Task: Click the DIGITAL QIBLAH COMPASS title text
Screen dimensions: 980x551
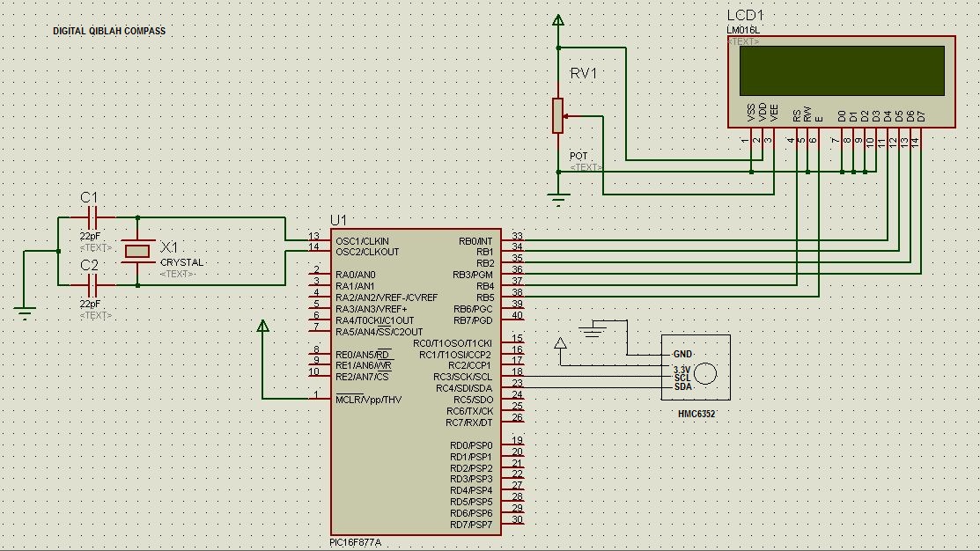Action: pyautogui.click(x=109, y=30)
